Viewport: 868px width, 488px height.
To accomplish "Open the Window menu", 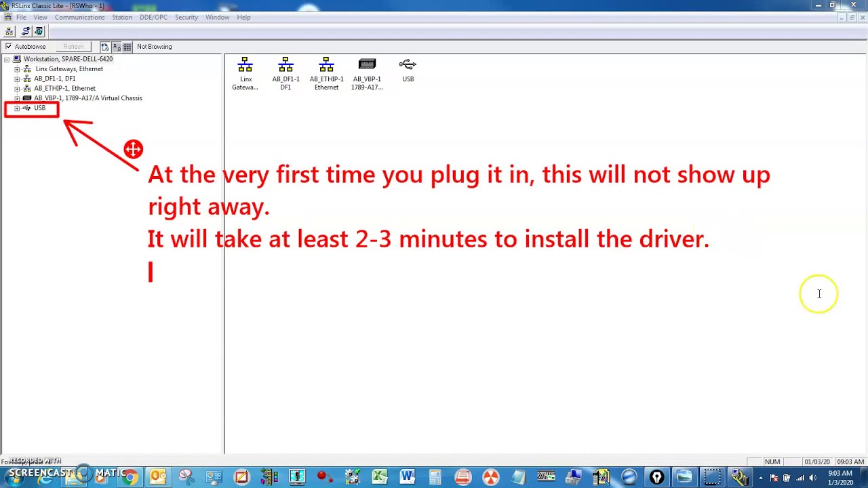I will pos(217,17).
